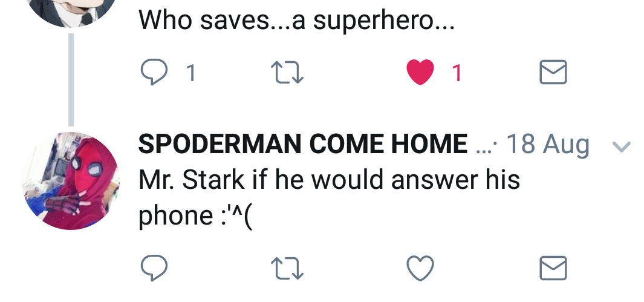Open the "Mr. Stark if he would answer" tweet text

click(329, 180)
